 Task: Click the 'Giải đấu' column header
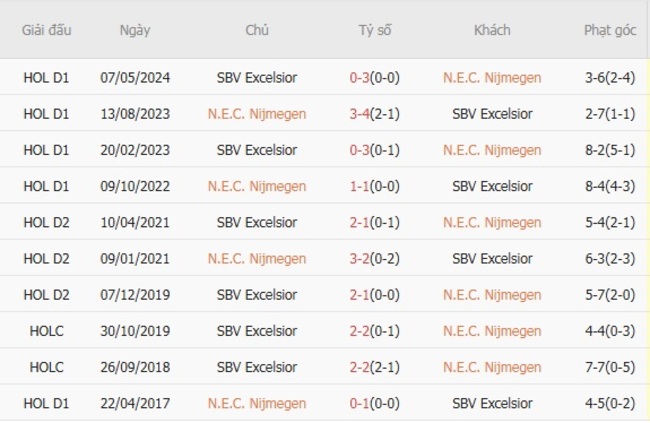tap(47, 30)
